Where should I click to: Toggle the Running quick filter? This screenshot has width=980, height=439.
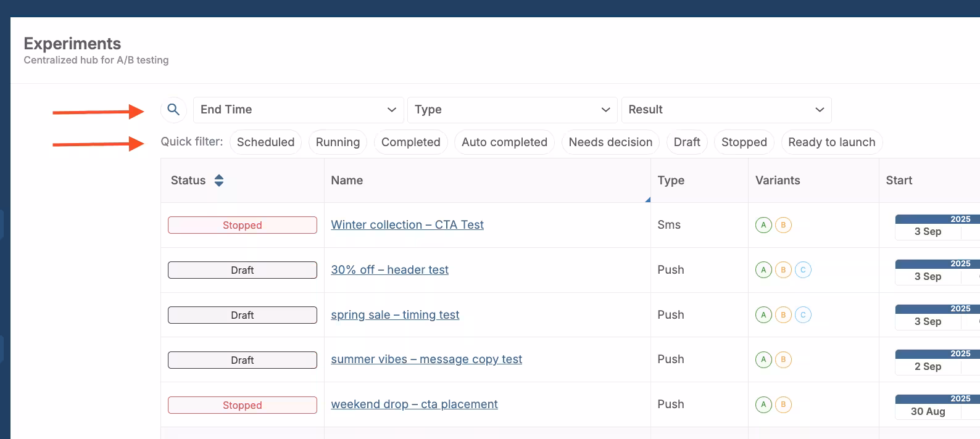tap(338, 142)
